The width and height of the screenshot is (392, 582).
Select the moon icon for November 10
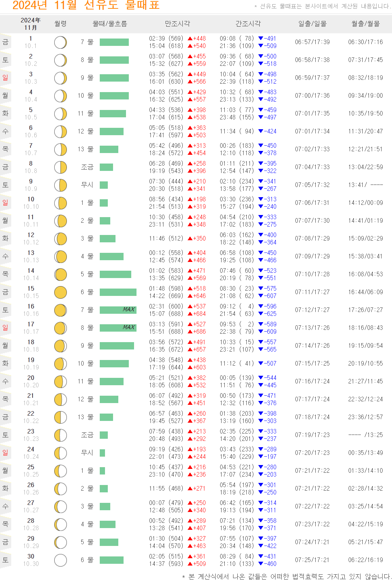tap(61, 203)
